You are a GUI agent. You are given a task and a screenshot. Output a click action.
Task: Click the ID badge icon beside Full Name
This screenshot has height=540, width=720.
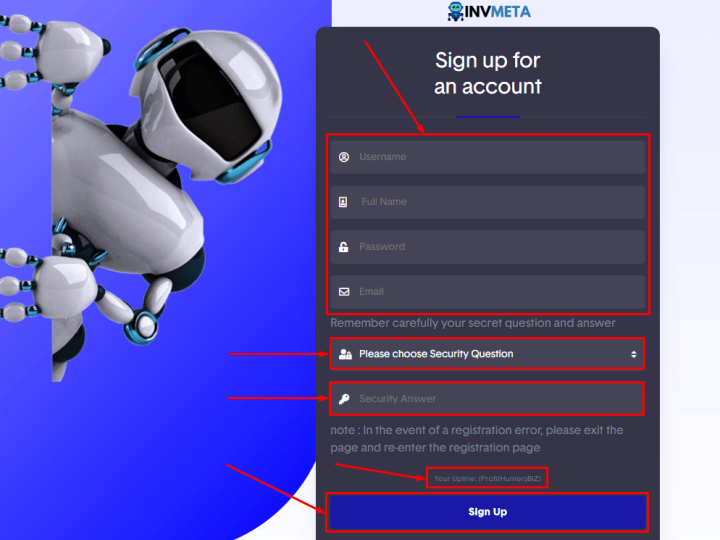[x=343, y=202]
